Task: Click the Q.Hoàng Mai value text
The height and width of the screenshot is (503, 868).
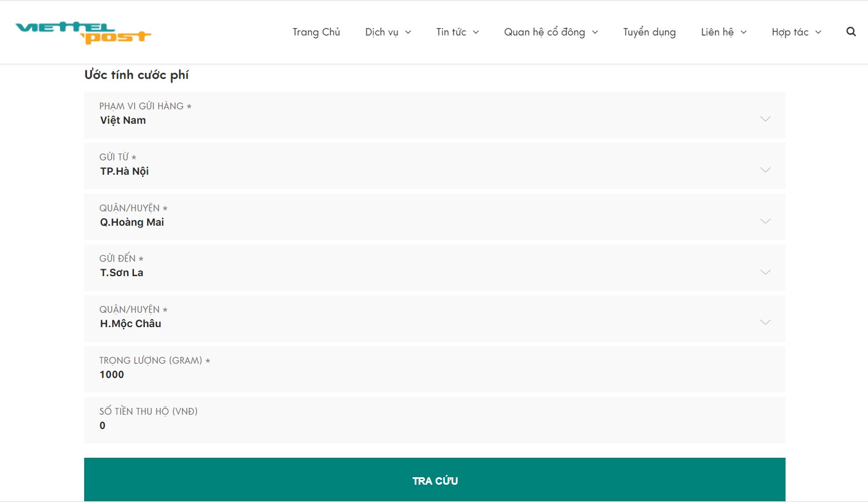Action: point(132,222)
